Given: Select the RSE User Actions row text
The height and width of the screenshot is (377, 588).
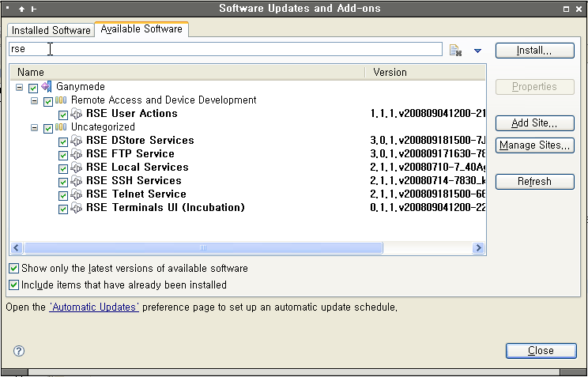Looking at the screenshot, I should (x=132, y=113).
